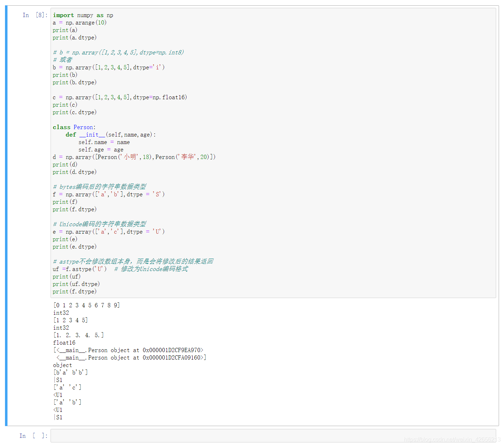
Task: Click the "['a' 'c']" output line
Action: click(67, 388)
